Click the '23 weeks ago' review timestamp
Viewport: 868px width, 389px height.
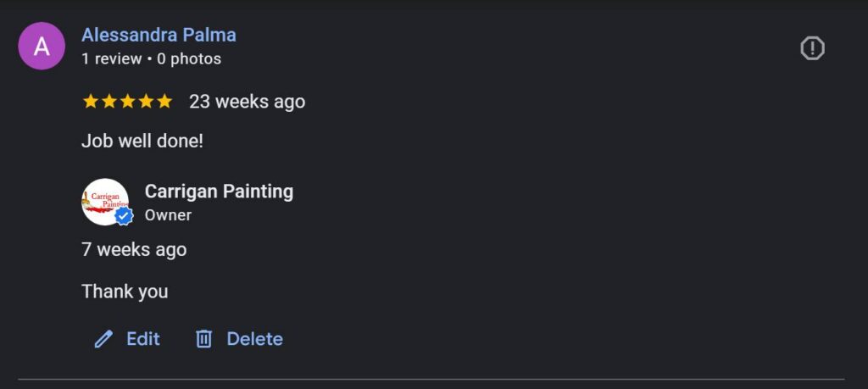247,102
